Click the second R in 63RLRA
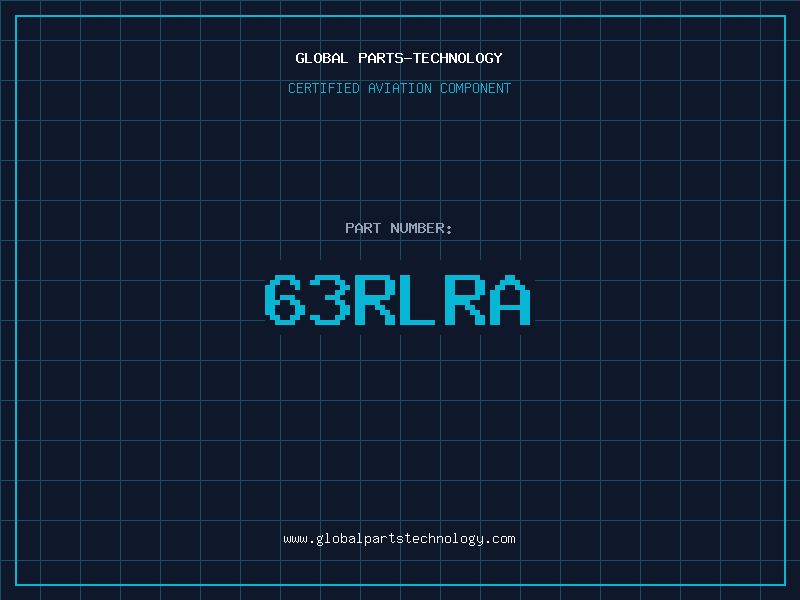Image resolution: width=800 pixels, height=600 pixels. [464, 299]
